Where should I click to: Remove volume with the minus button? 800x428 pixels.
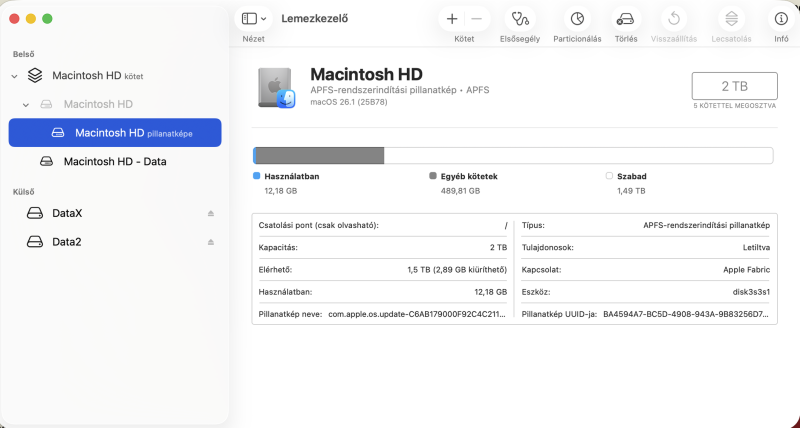click(x=477, y=19)
